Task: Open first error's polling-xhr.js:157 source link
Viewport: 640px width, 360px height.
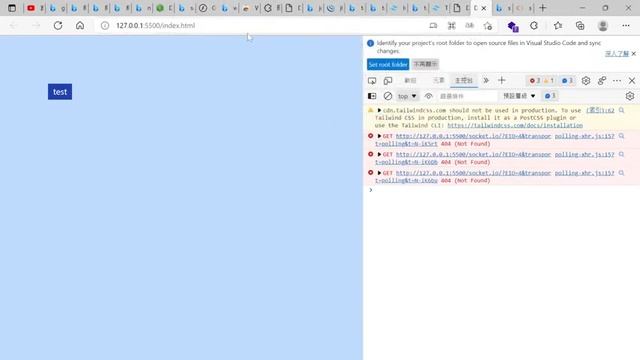Action: (584, 136)
